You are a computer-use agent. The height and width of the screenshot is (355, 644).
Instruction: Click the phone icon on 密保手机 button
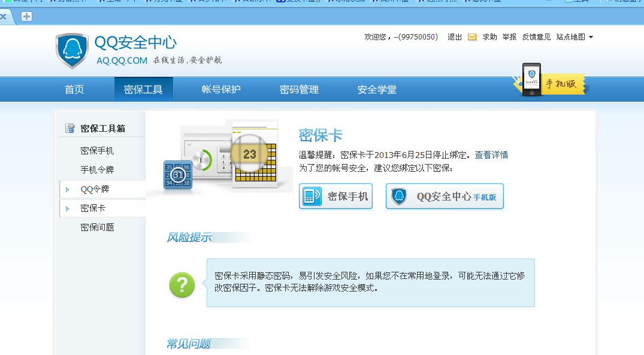click(312, 196)
